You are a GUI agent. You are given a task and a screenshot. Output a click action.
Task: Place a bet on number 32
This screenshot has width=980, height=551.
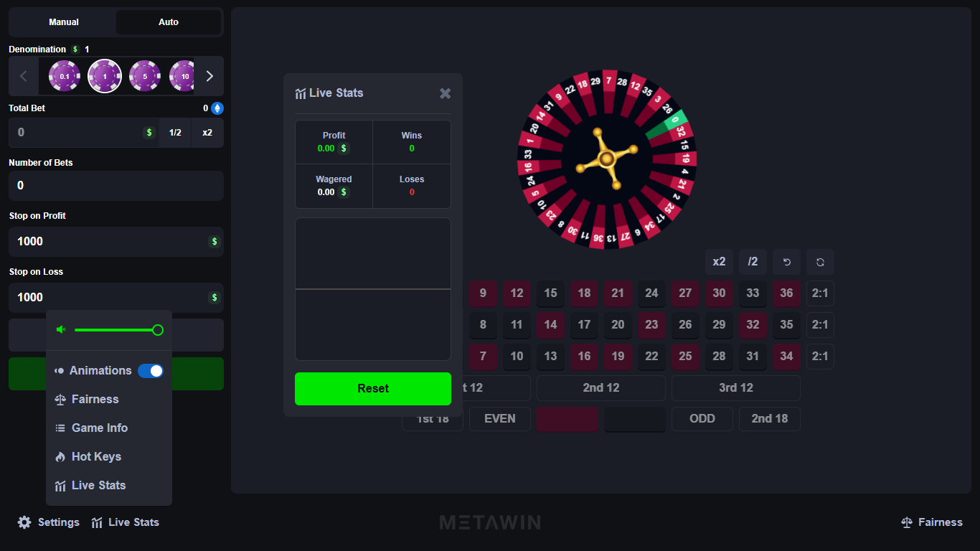pos(753,325)
